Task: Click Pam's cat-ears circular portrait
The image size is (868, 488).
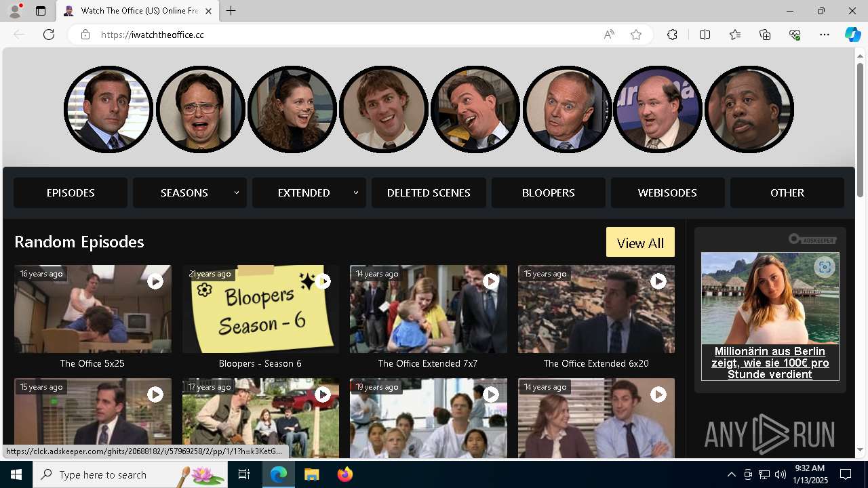Action: (x=292, y=109)
